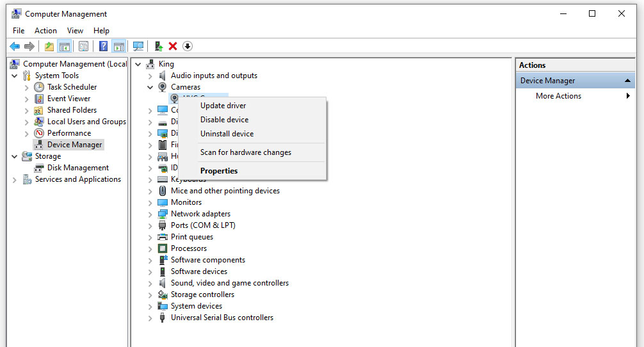Click the Network adapters icon

click(x=163, y=214)
